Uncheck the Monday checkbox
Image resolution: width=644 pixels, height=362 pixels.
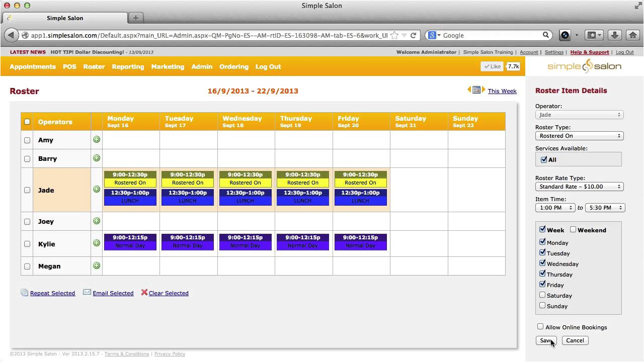tap(542, 242)
